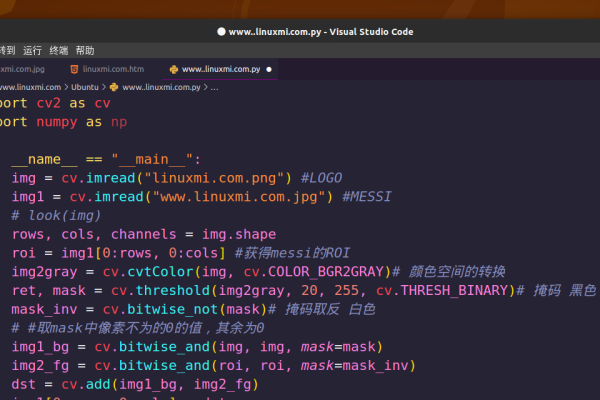Screen dimensions: 600x400
Task: Click 'img2_fg' variable assignment
Action: (40, 366)
